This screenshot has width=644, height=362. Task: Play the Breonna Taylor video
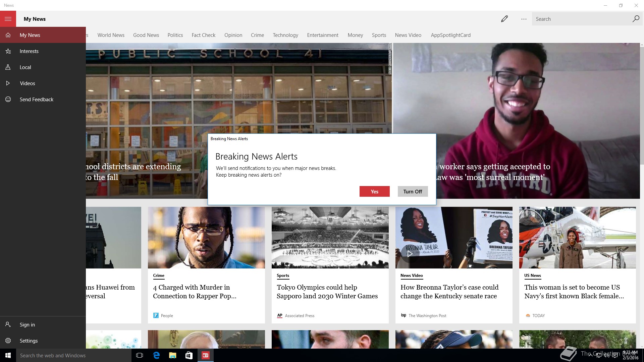(409, 254)
